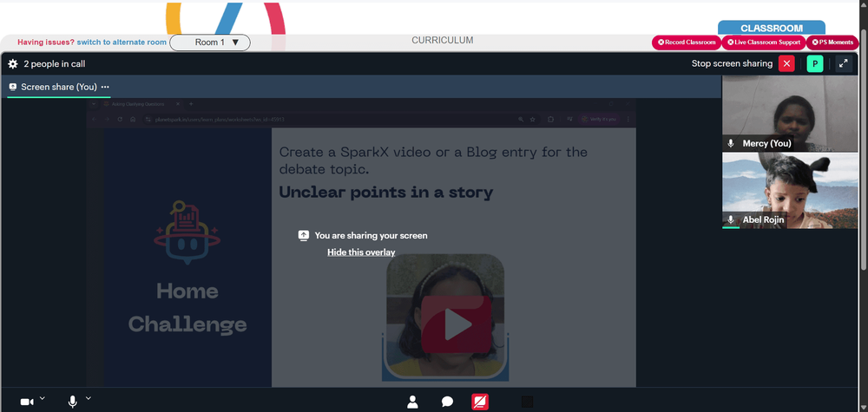The height and width of the screenshot is (412, 868).
Task: Open the chat bubble icon
Action: [447, 402]
